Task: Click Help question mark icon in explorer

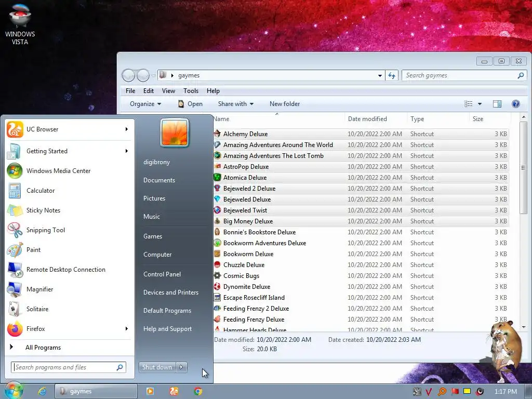Action: (x=515, y=104)
